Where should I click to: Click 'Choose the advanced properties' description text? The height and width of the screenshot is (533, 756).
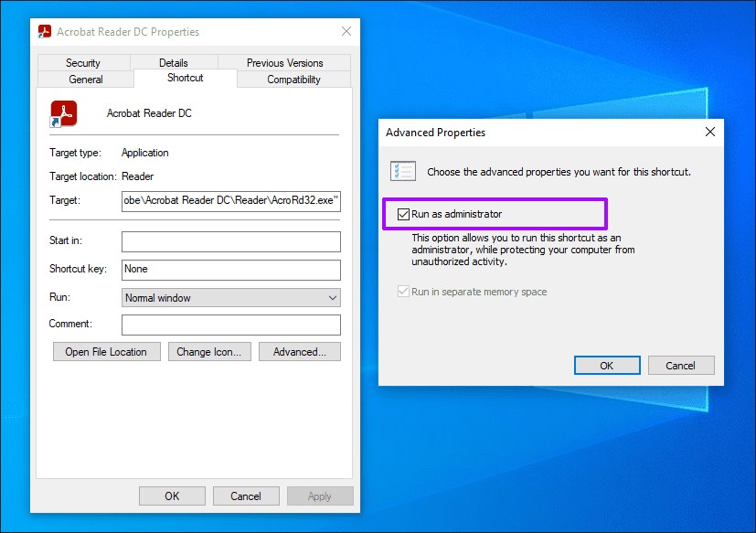pos(559,172)
